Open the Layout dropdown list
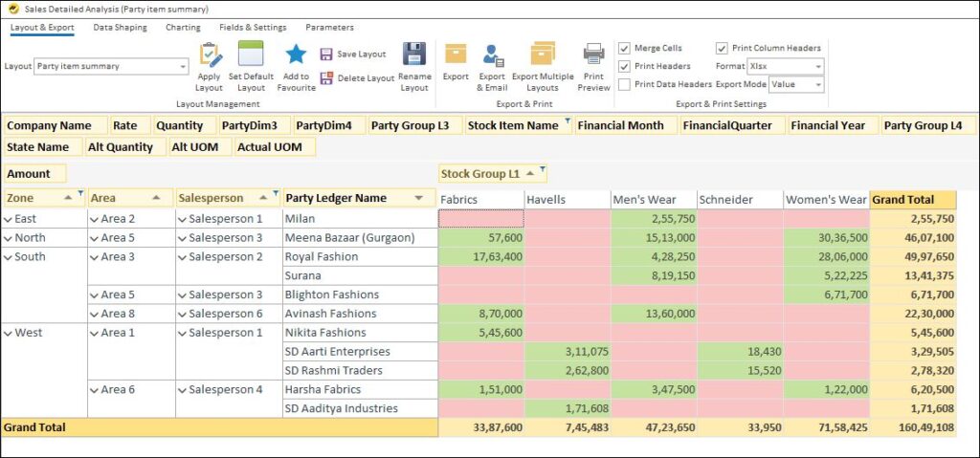This screenshot has width=980, height=458. pyautogui.click(x=183, y=67)
